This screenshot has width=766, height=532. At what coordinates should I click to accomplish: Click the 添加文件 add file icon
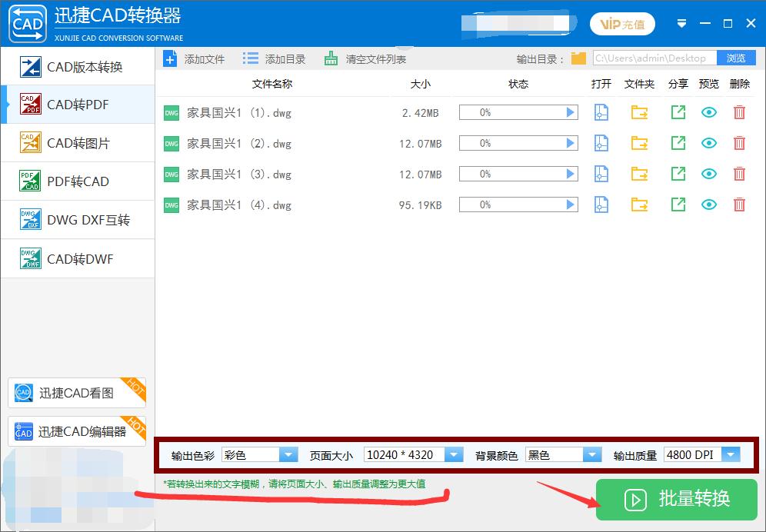(x=170, y=58)
